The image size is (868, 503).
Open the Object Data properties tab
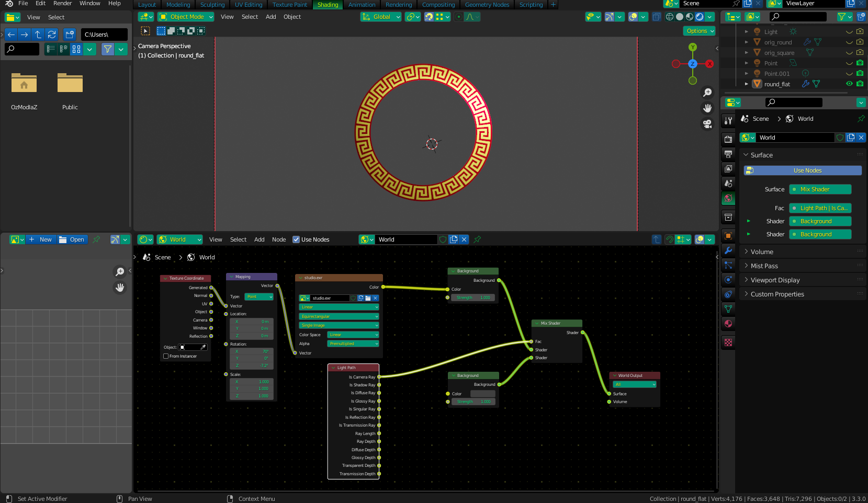tap(728, 309)
